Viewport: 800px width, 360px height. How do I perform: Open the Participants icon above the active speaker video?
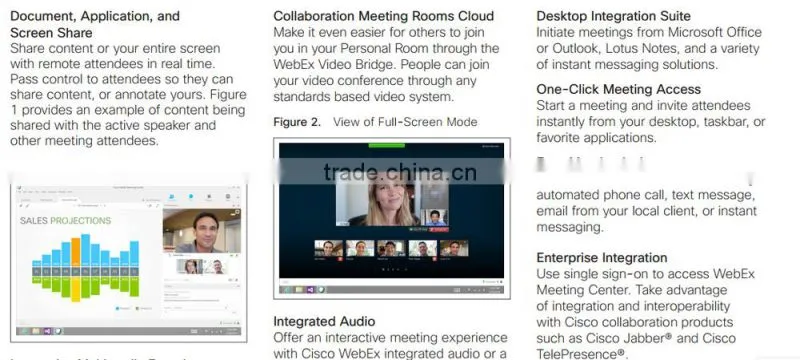171,196
